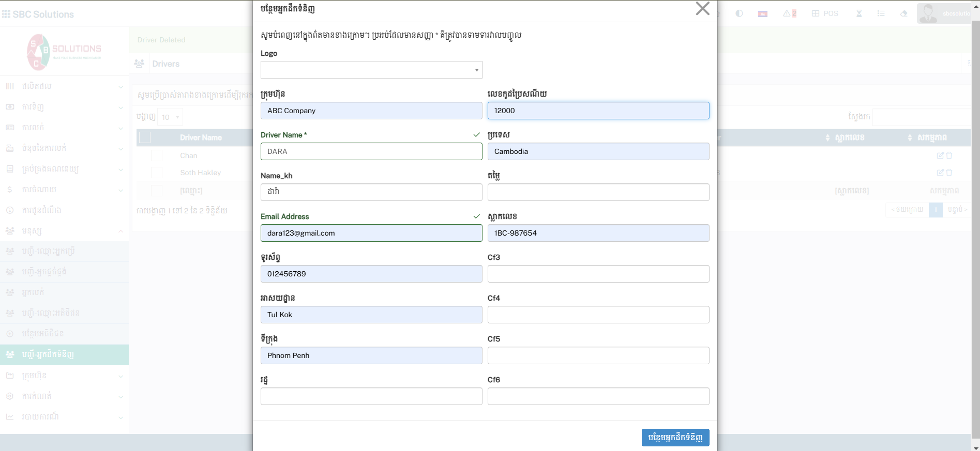Viewport: 980px width, 451px height.
Task: Click the eraser icon in top bar
Action: (903, 13)
